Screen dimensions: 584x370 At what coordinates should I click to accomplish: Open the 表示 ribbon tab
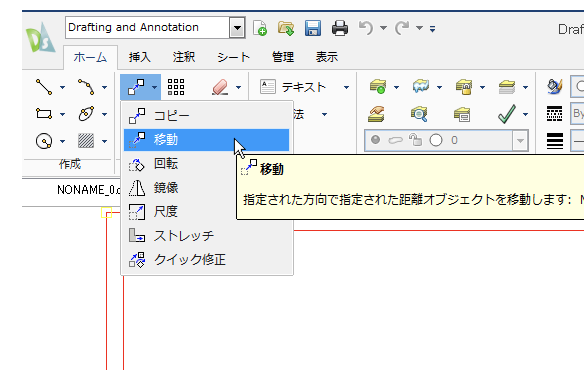[x=327, y=57]
